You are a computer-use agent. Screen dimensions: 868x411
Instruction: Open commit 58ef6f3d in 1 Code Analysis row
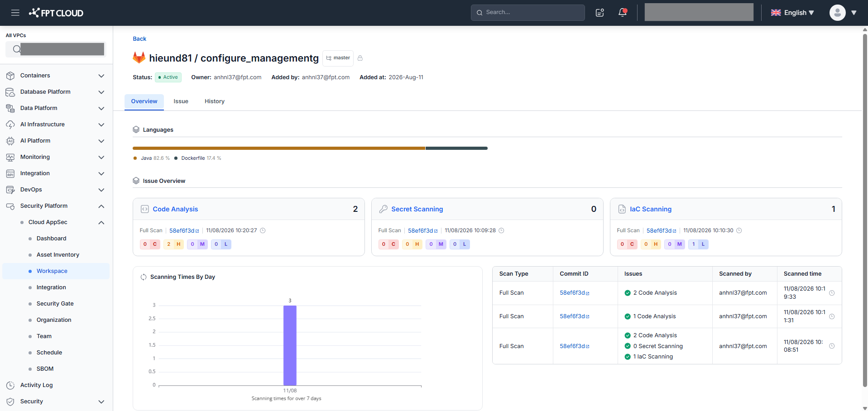(575, 316)
